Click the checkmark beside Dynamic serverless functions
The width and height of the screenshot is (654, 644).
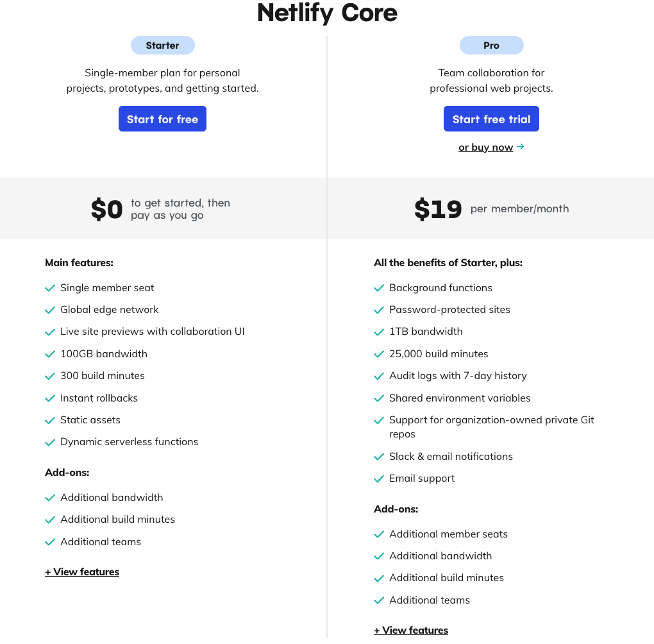pyautogui.click(x=50, y=442)
